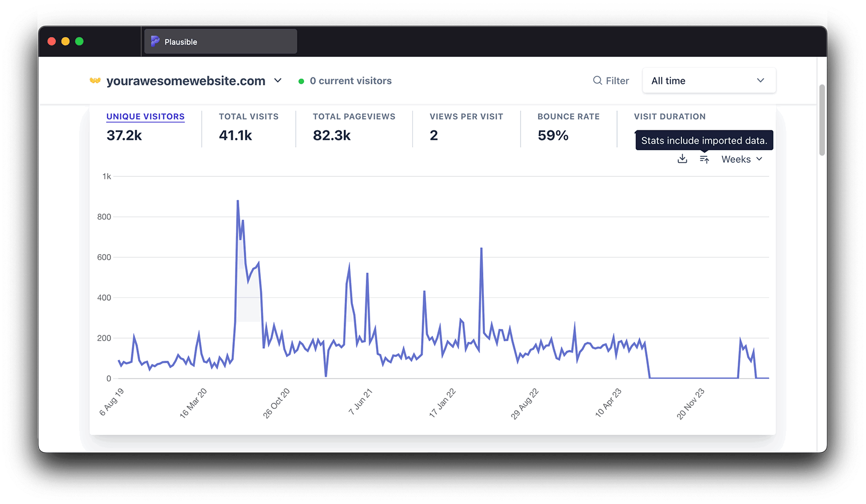Click the tallest peak on the visitors graph
Image resolution: width=866 pixels, height=504 pixels.
(x=238, y=202)
